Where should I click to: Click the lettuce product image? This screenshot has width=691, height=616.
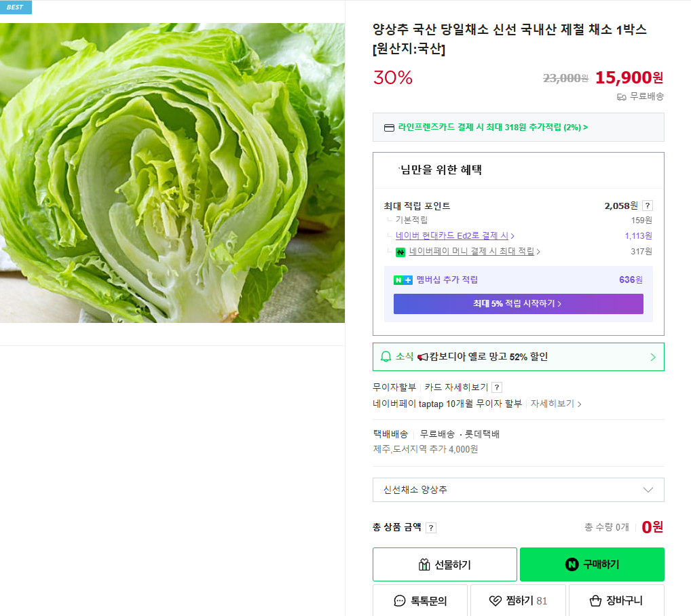[x=172, y=173]
